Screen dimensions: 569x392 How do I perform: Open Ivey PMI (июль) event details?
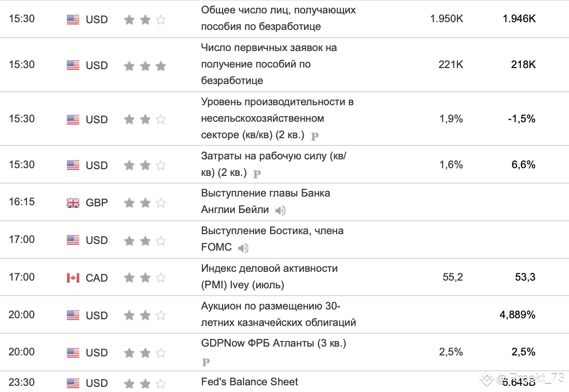269,276
